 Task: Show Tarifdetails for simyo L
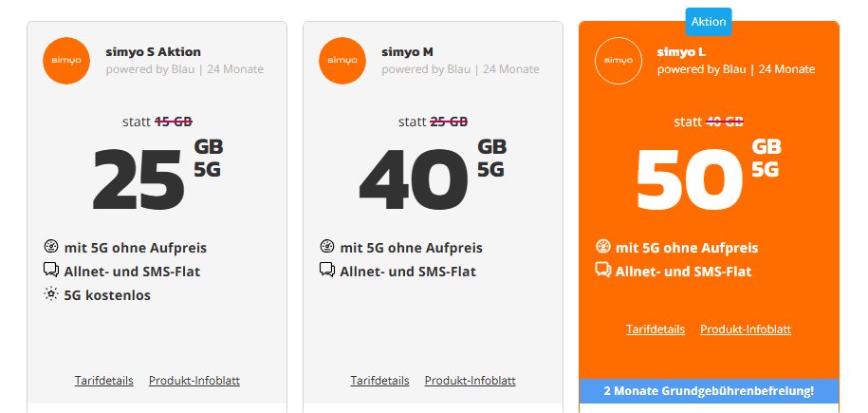coord(656,329)
